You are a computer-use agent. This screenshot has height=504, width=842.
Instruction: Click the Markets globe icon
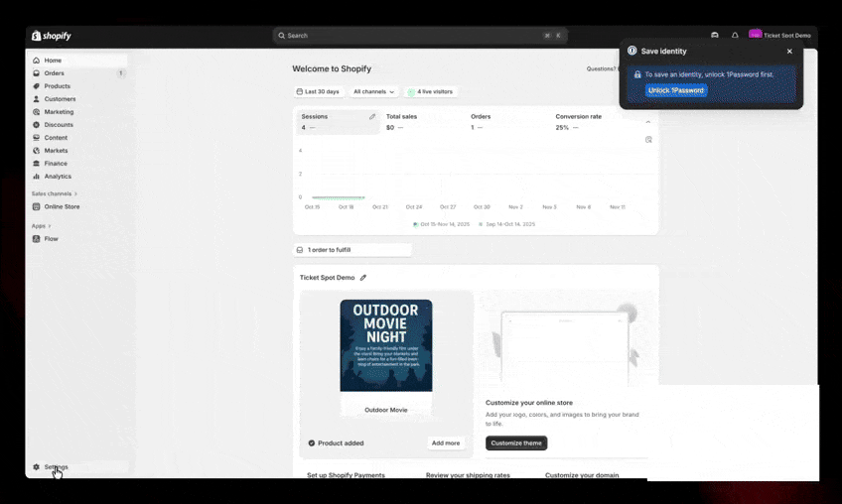36,150
